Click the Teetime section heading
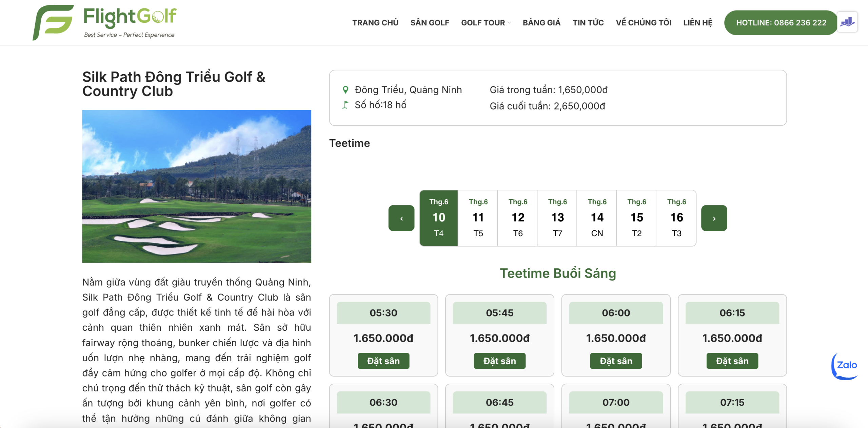This screenshot has height=428, width=868. [350, 143]
